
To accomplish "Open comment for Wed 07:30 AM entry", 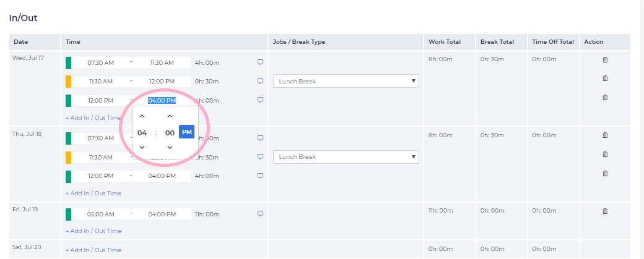I will point(260,62).
